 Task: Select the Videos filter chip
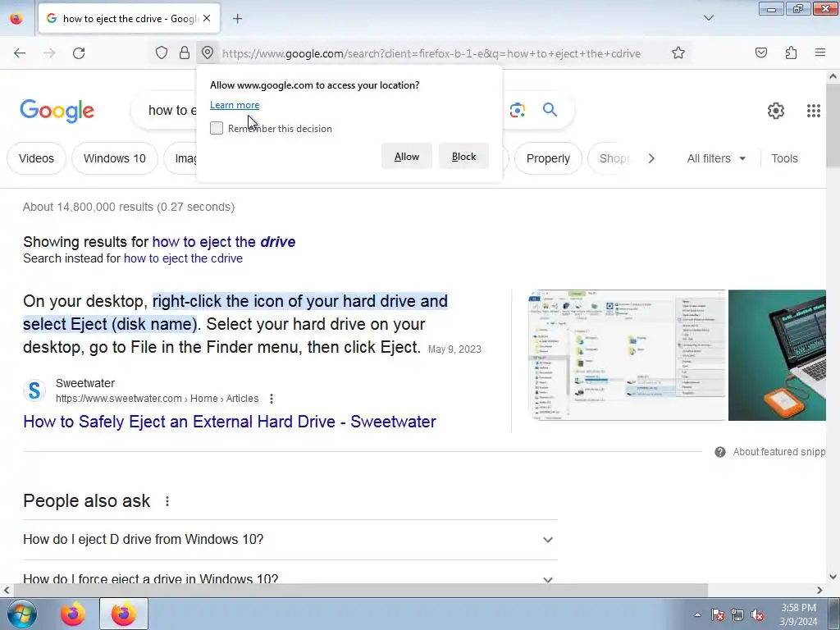click(36, 158)
